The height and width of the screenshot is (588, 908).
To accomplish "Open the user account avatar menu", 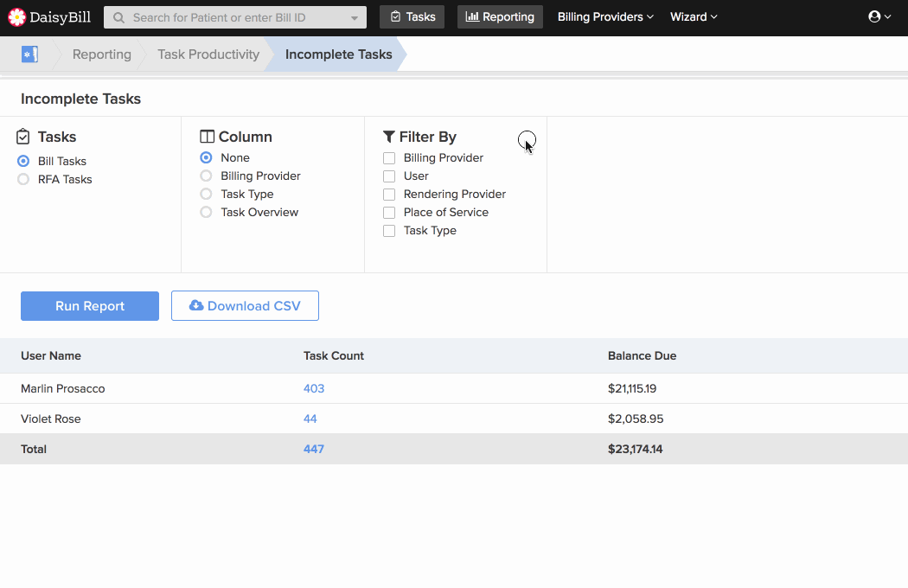I will [879, 16].
